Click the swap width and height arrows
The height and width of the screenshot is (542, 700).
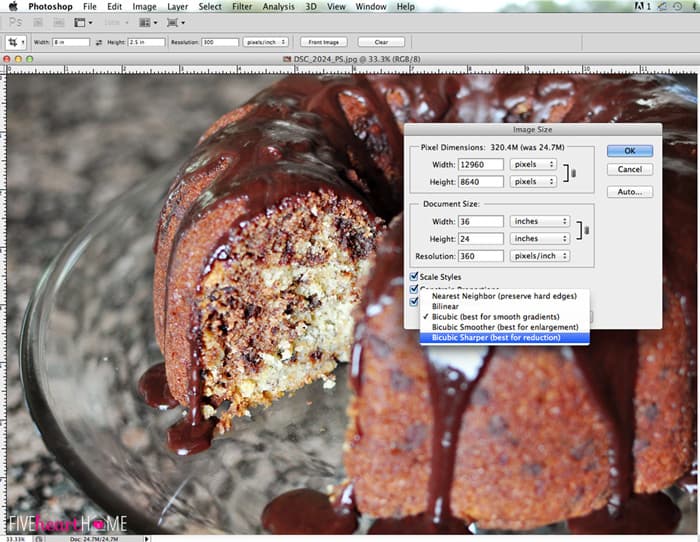[99, 42]
